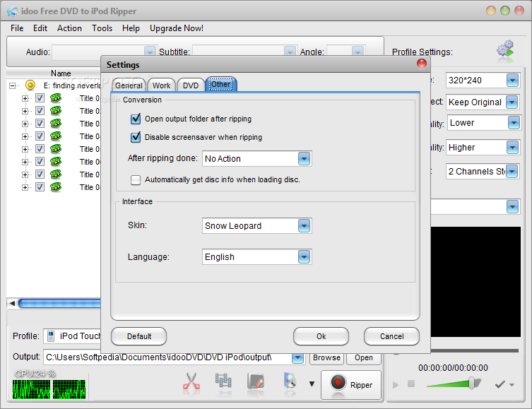Click the film reel icon of first title

click(x=56, y=98)
